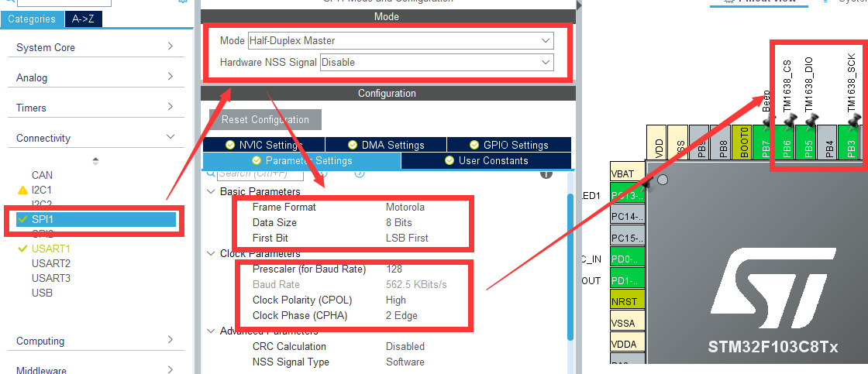
Task: Expand the Analog category
Action: 96,77
